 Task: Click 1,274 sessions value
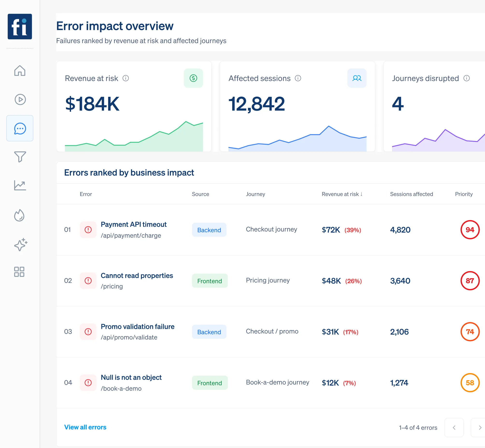tap(399, 383)
